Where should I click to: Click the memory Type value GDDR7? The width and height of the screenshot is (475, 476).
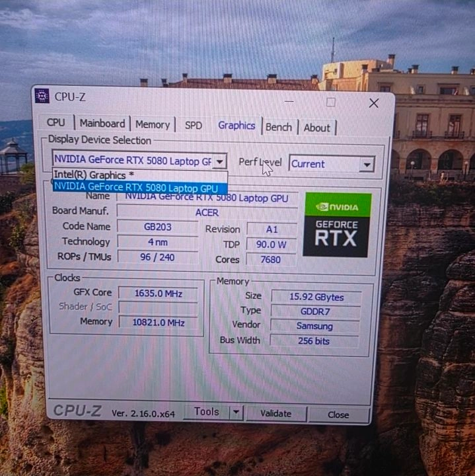[x=315, y=311]
